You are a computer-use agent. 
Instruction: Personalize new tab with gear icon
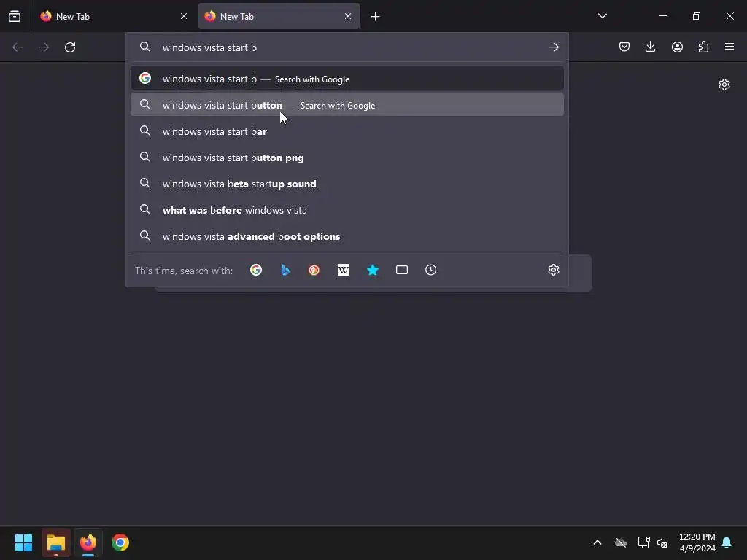(724, 85)
